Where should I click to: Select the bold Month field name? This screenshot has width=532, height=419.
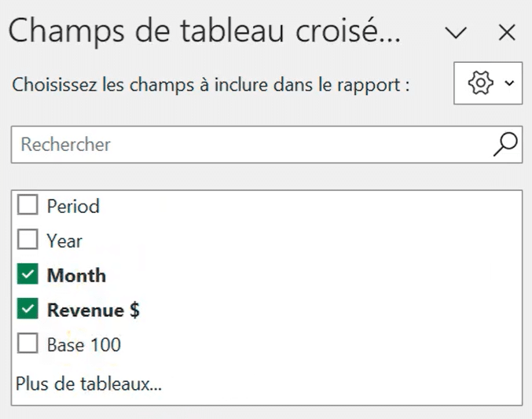coord(77,275)
